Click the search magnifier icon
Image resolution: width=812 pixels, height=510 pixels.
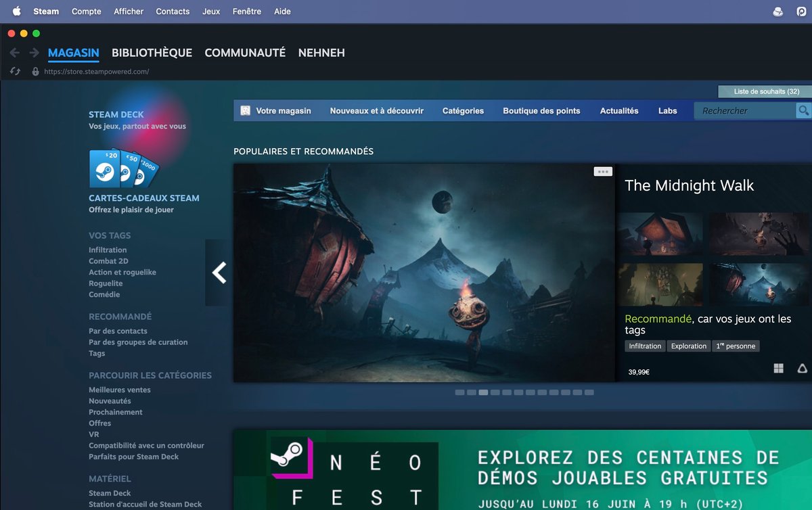coord(803,110)
